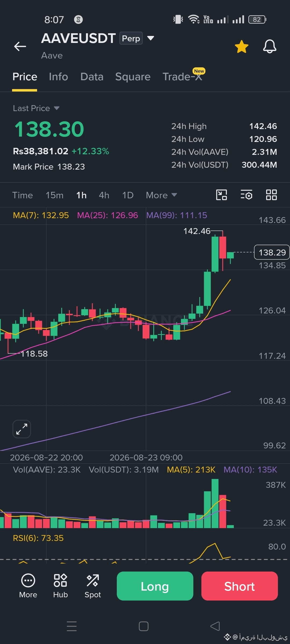This screenshot has height=644, width=290.
Task: Switch to Spot trading
Action: 93,586
